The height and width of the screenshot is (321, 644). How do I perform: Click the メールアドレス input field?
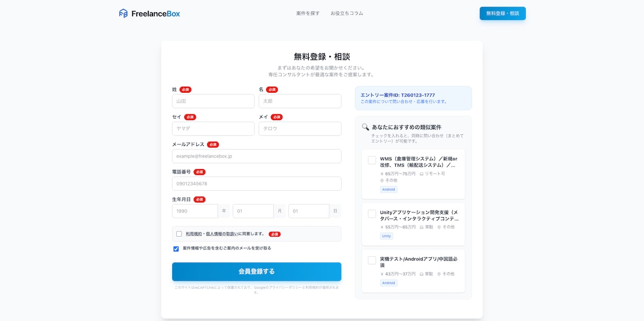pos(257,156)
